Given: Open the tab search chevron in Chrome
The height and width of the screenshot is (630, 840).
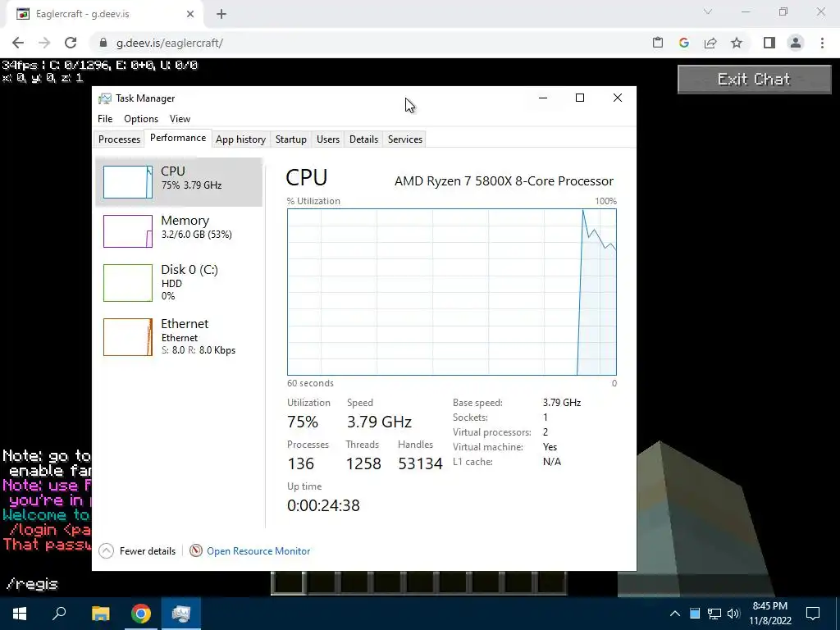Looking at the screenshot, I should pyautogui.click(x=708, y=11).
